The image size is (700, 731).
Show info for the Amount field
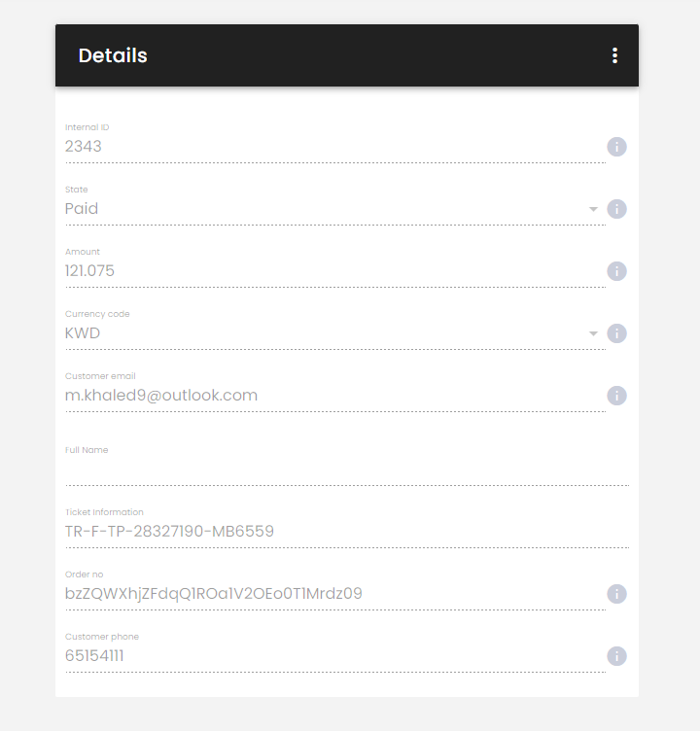(616, 271)
